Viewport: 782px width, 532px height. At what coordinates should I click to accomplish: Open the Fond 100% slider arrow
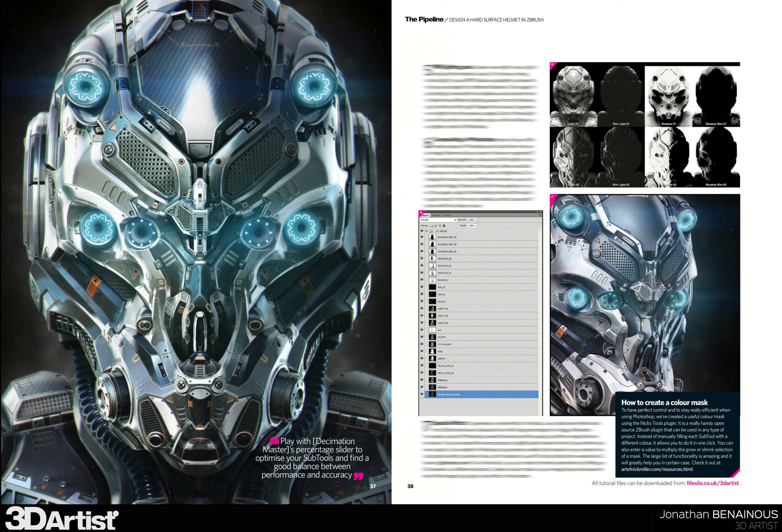pyautogui.click(x=477, y=225)
